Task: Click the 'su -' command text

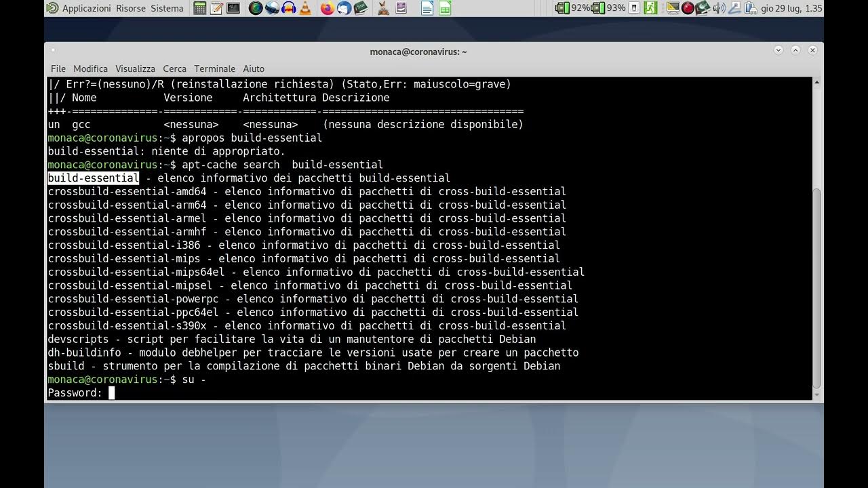Action: pos(194,380)
